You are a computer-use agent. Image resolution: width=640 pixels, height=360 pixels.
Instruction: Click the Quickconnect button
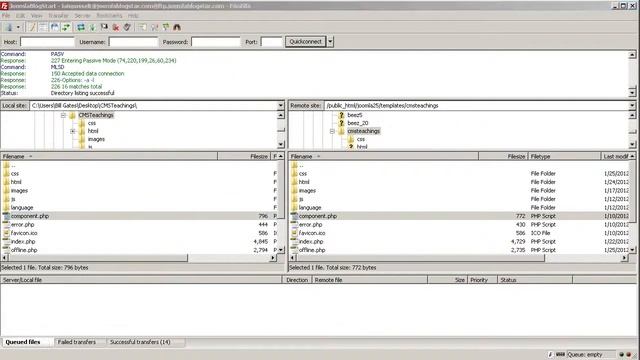coord(306,42)
